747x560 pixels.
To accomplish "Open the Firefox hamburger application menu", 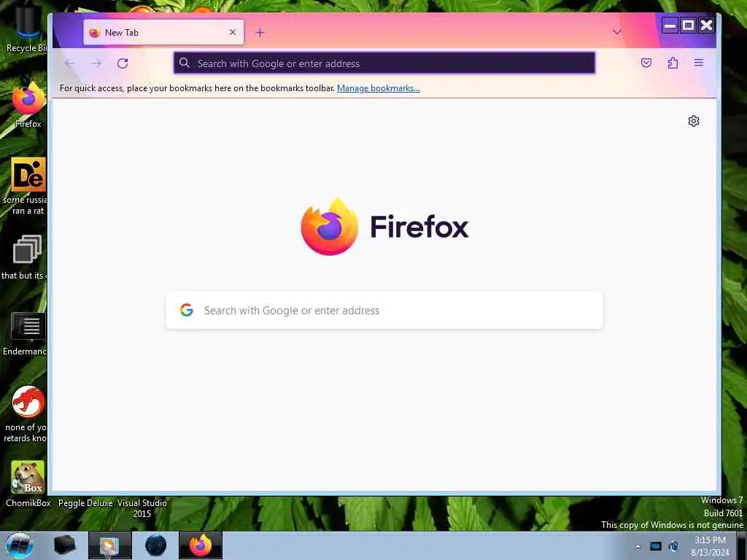I will tap(699, 63).
